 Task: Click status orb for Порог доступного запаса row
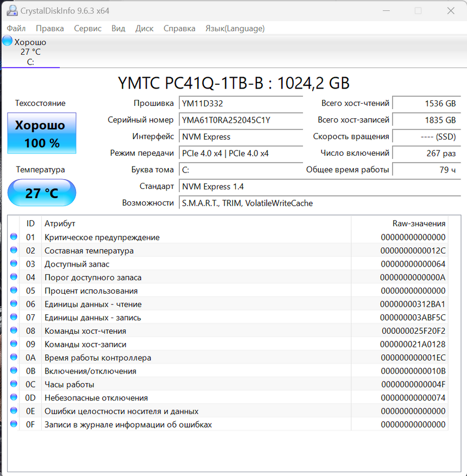pyautogui.click(x=14, y=277)
